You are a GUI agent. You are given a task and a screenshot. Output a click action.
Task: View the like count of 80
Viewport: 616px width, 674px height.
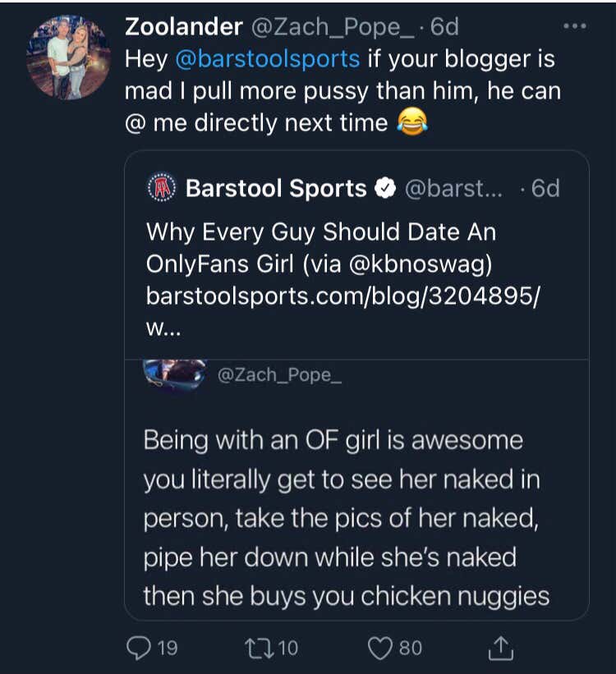[x=410, y=648]
